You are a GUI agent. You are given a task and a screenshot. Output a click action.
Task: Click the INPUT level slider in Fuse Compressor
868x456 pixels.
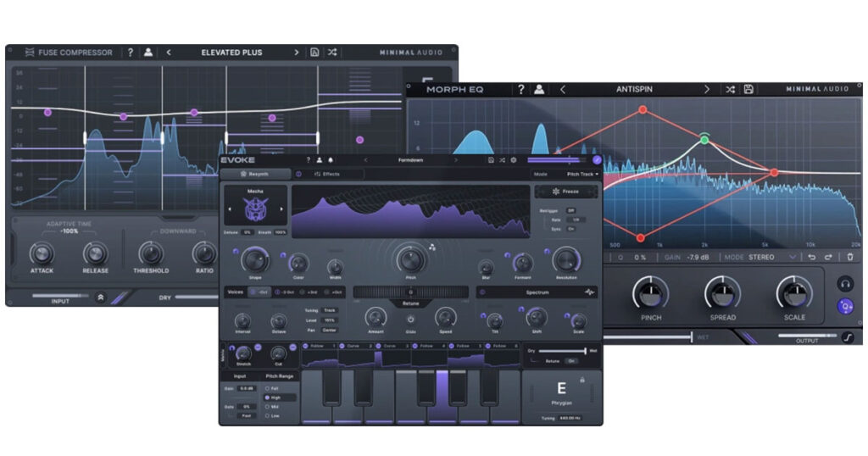pyautogui.click(x=60, y=296)
